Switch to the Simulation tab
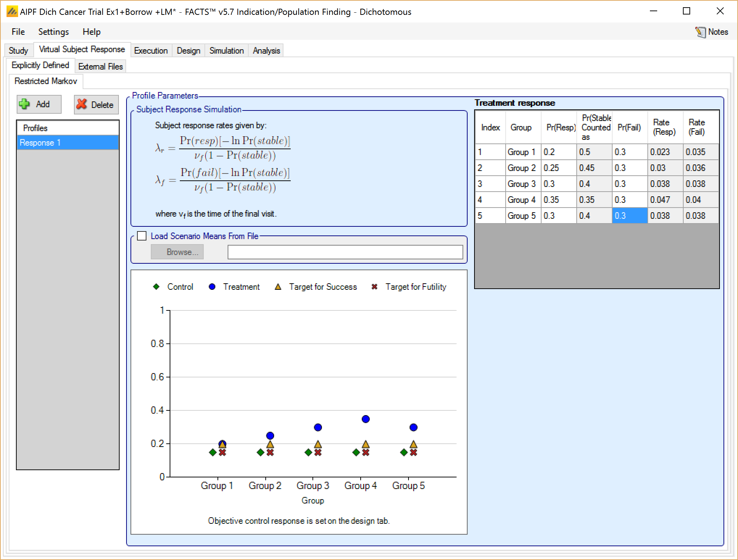738x560 pixels. pos(226,51)
